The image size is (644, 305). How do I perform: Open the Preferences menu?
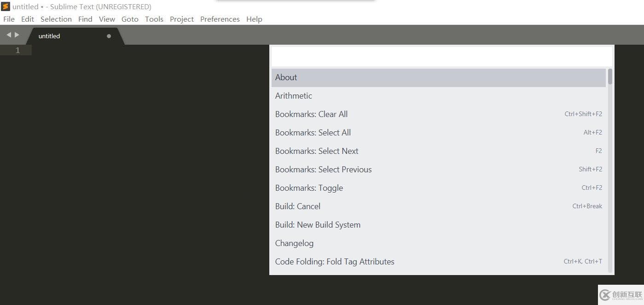tap(220, 19)
